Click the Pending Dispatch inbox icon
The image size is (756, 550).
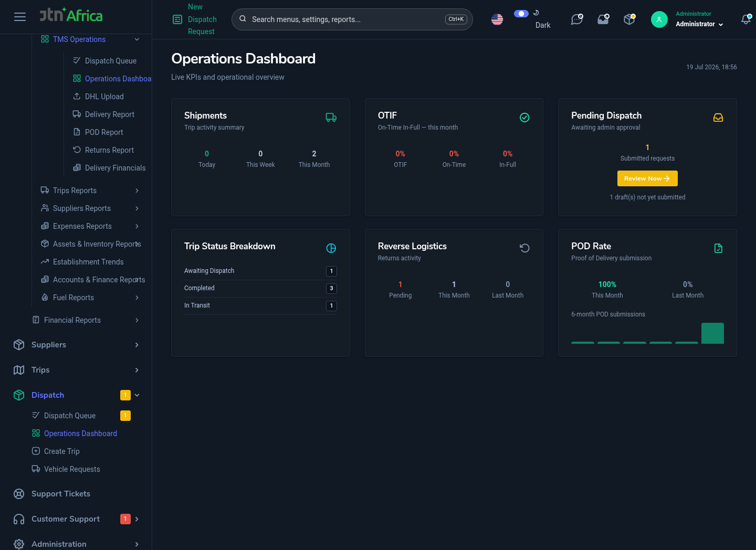click(x=718, y=118)
